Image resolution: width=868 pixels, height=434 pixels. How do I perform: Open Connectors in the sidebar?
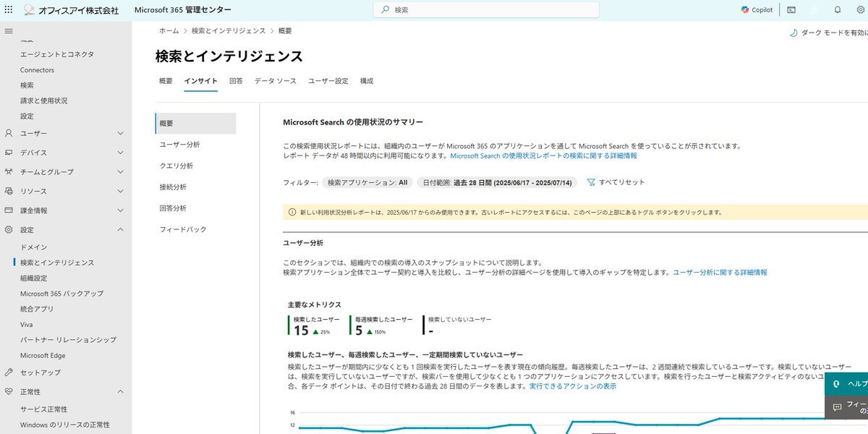37,70
